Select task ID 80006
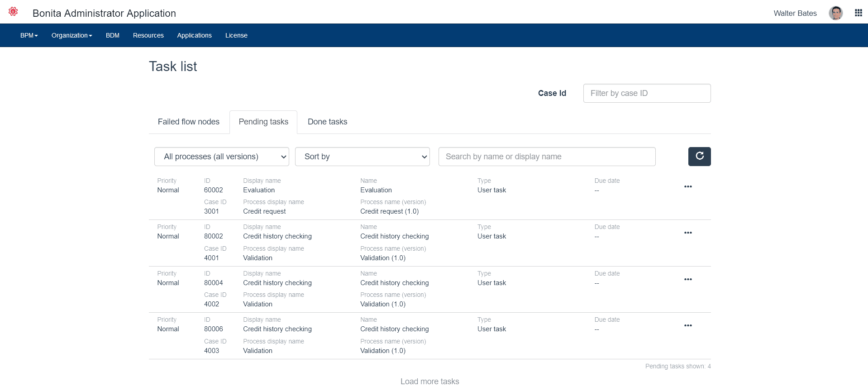 tap(213, 329)
